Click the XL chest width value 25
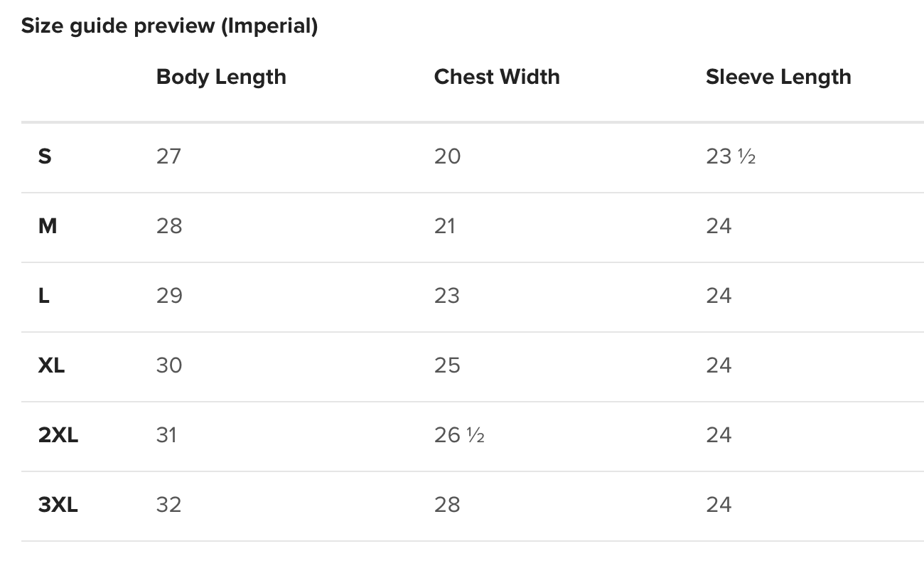 coord(447,365)
